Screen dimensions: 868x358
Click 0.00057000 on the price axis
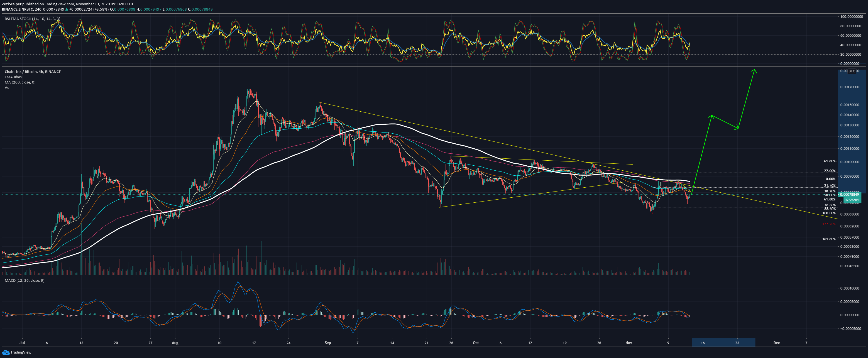point(850,237)
